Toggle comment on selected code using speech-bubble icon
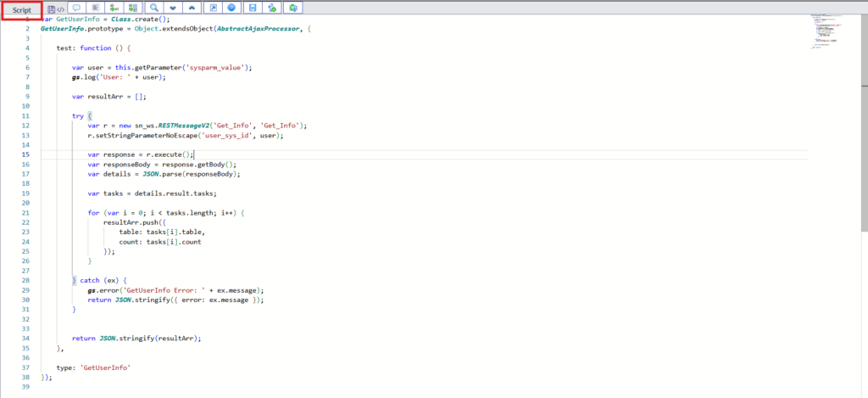Image resolution: width=868 pixels, height=398 pixels. (77, 8)
